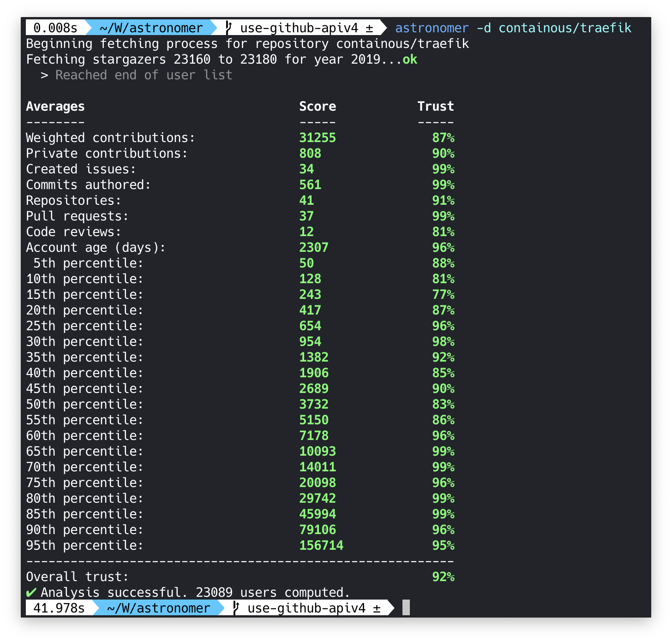The image size is (672, 642).
Task: Click 90th percentile score 79106
Action: (x=318, y=530)
